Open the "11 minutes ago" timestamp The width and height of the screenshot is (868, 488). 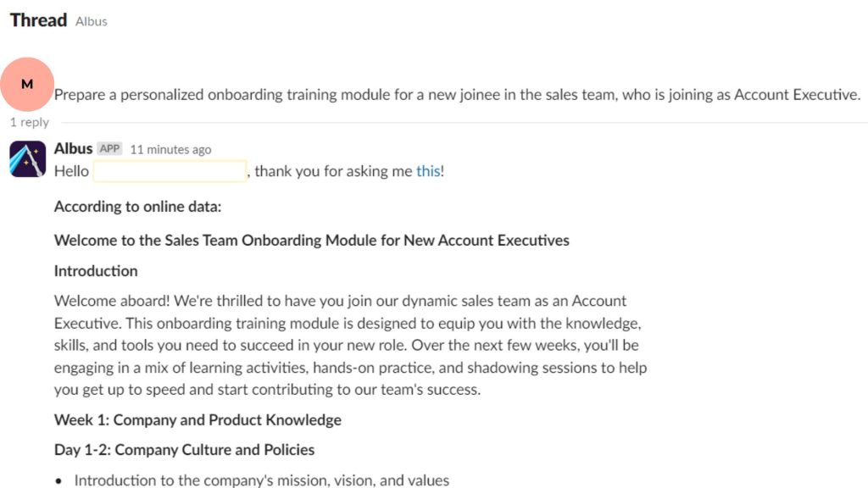pyautogui.click(x=170, y=149)
